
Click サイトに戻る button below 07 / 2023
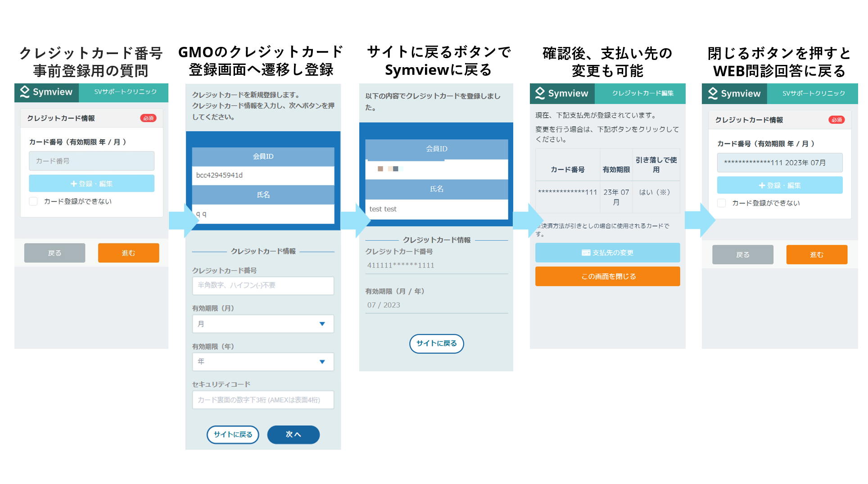[x=436, y=343]
